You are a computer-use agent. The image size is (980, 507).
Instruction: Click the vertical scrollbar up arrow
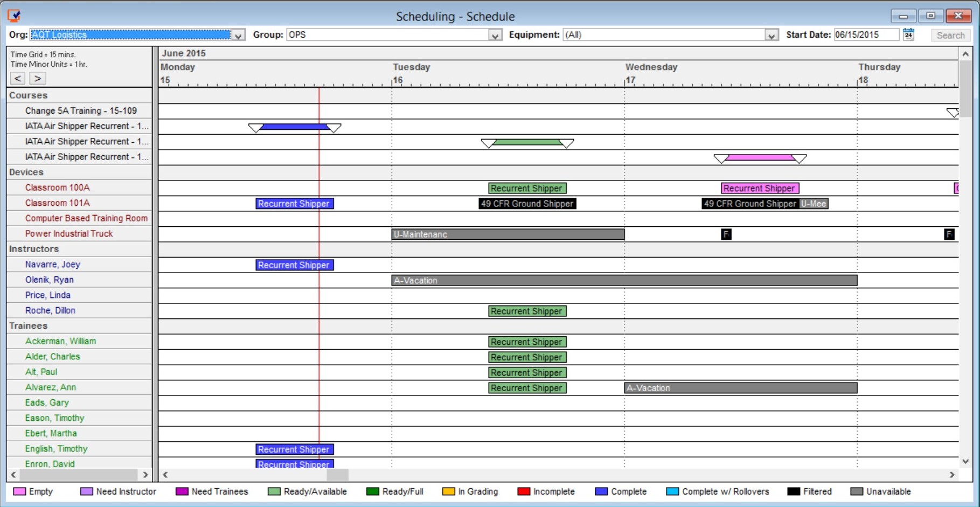(965, 53)
